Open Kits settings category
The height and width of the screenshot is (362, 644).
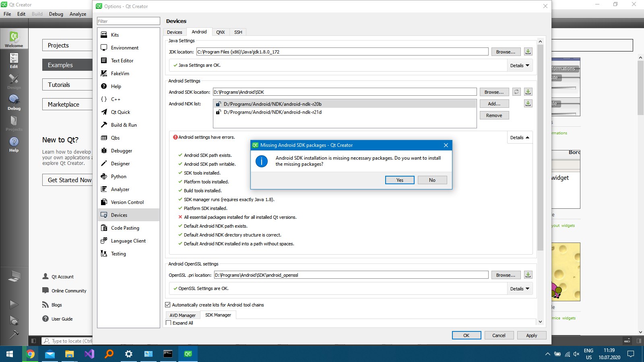point(128,35)
